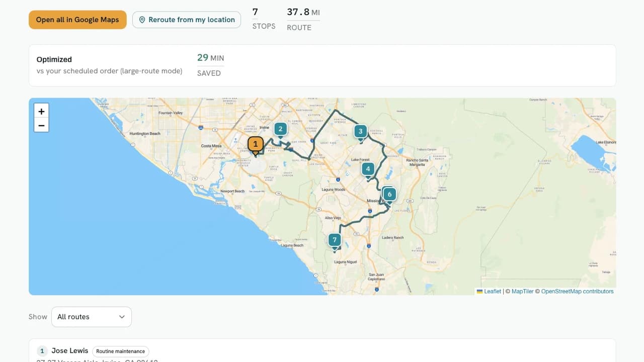The image size is (644, 362).
Task: Zoom out on the map
Action: (41, 125)
